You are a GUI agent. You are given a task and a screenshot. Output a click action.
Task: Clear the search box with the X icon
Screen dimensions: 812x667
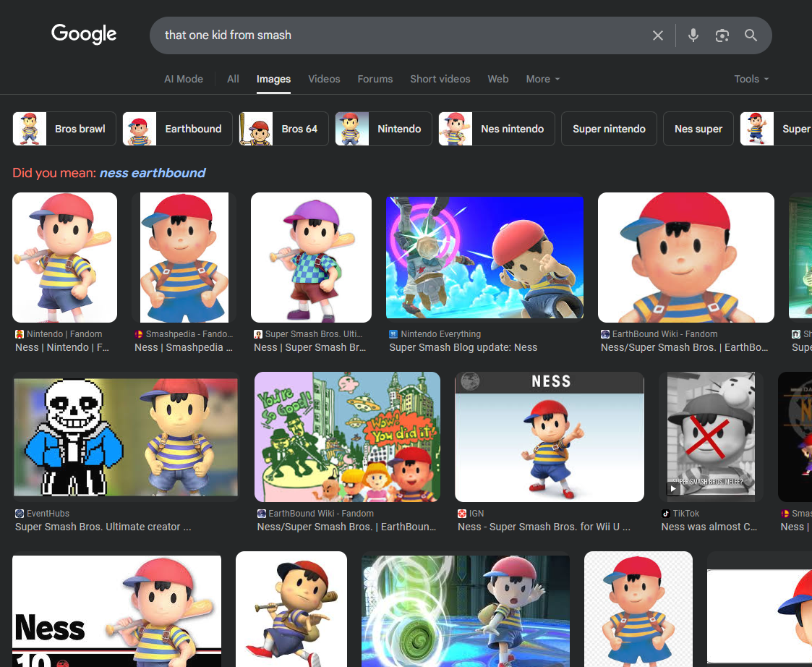(657, 35)
